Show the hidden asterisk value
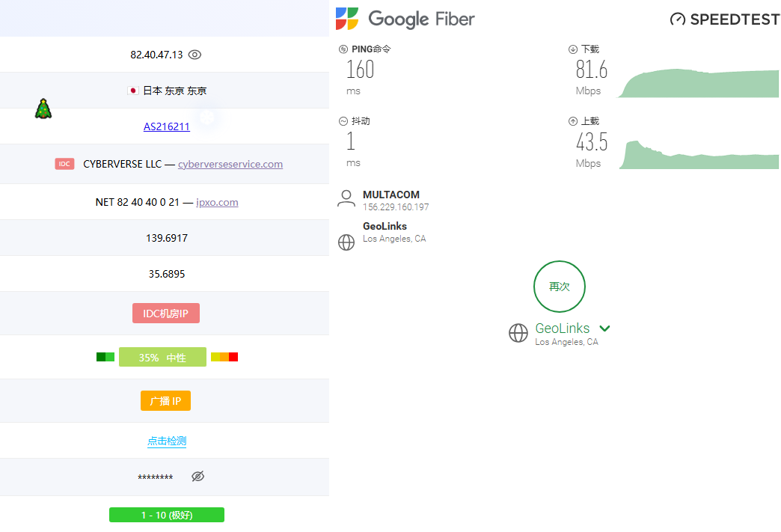781x532 pixels. (197, 477)
